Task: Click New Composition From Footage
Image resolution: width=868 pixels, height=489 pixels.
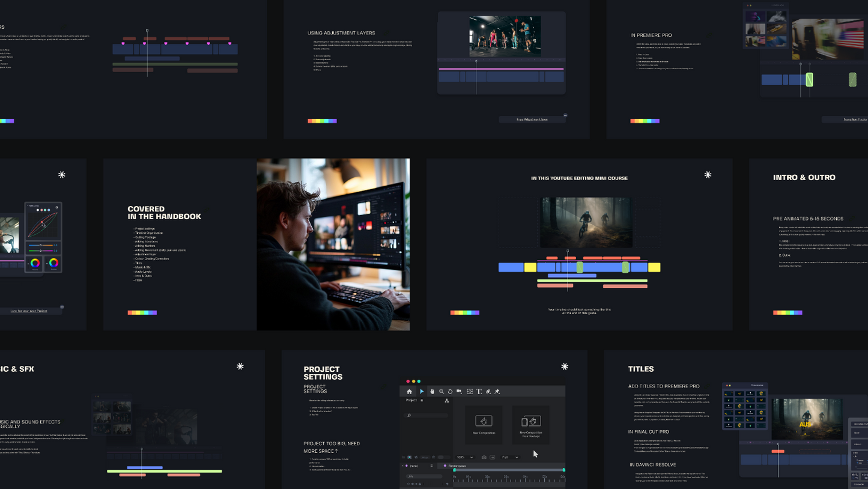Action: pyautogui.click(x=530, y=424)
